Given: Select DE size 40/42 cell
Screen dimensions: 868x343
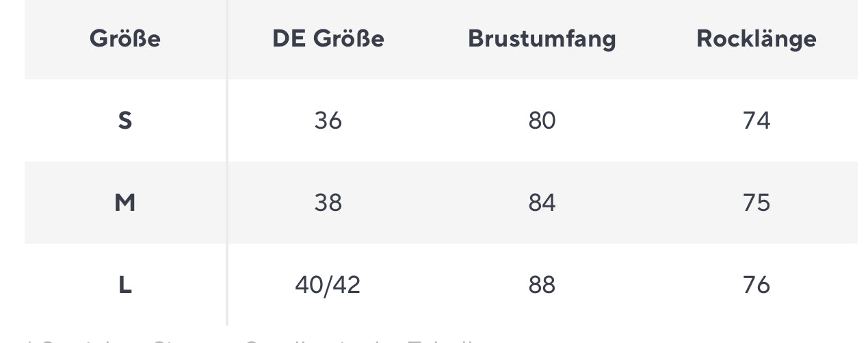Looking at the screenshot, I should pyautogui.click(x=328, y=285).
